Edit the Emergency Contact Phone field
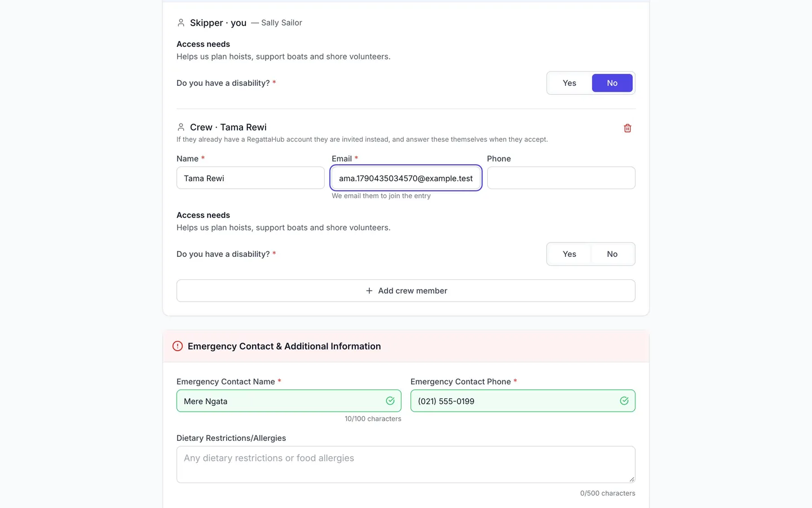 coord(523,401)
